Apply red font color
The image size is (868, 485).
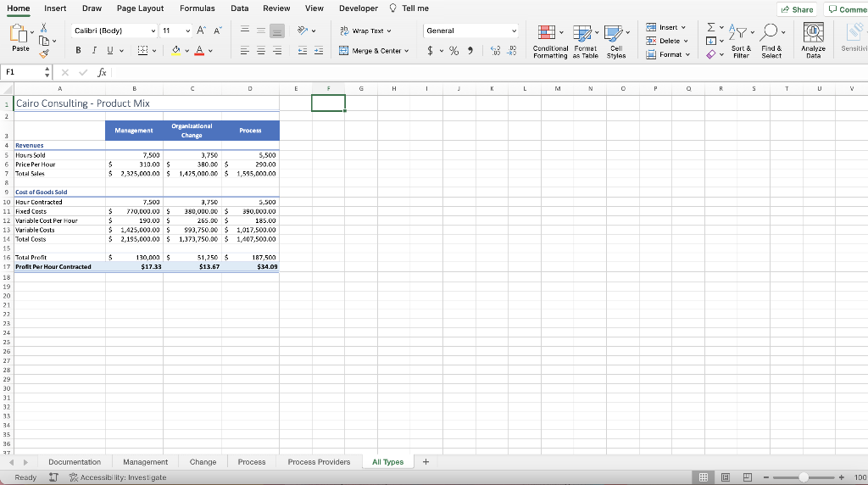(x=199, y=50)
